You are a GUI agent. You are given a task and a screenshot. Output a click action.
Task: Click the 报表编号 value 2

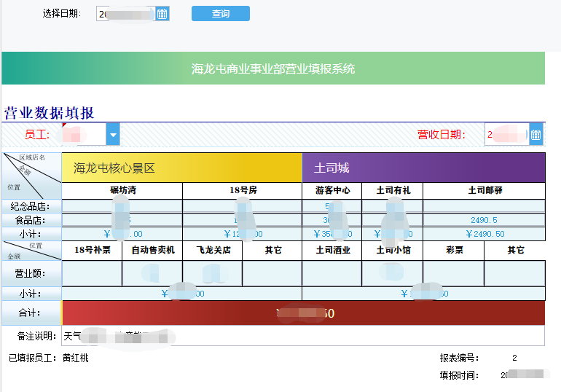pyautogui.click(x=514, y=358)
